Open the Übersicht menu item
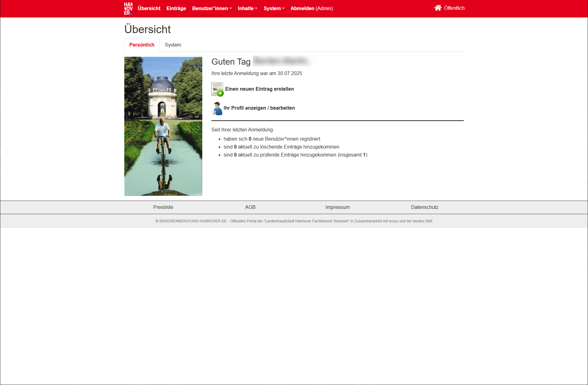 149,8
